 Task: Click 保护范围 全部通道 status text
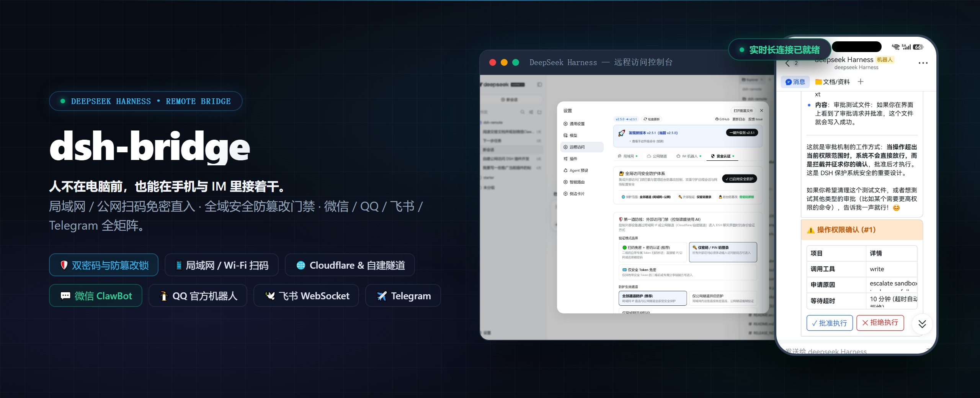point(646,197)
